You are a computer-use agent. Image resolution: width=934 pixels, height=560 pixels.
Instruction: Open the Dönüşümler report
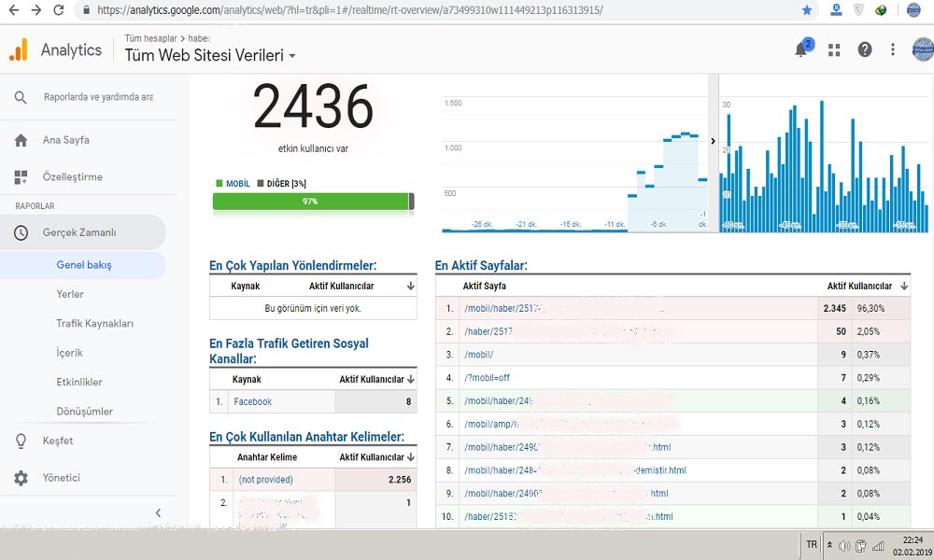[85, 412]
